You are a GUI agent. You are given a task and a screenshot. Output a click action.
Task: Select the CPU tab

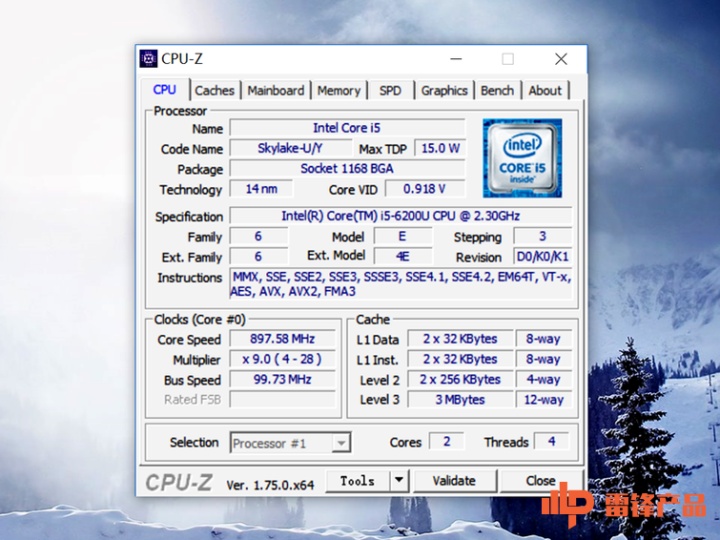point(164,90)
